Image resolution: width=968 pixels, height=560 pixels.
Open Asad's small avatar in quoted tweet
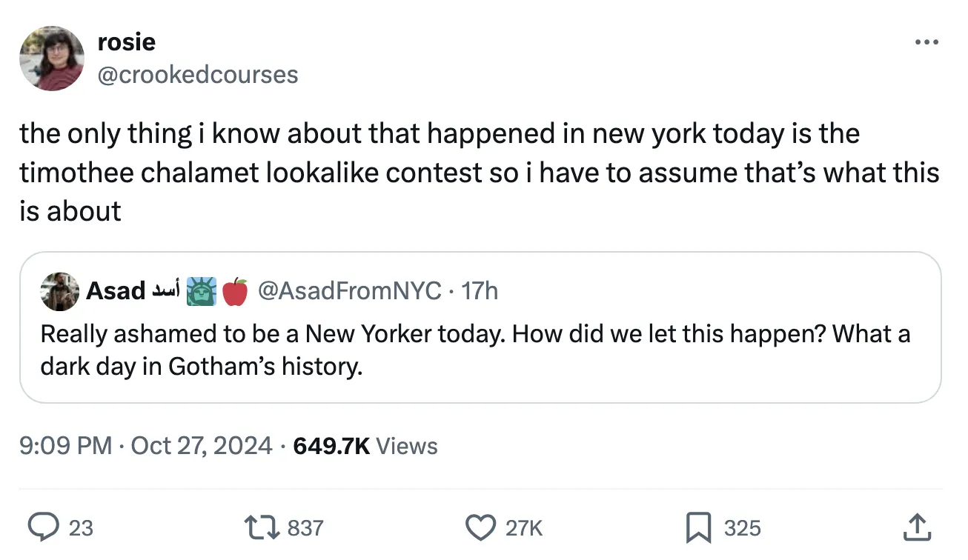59,291
